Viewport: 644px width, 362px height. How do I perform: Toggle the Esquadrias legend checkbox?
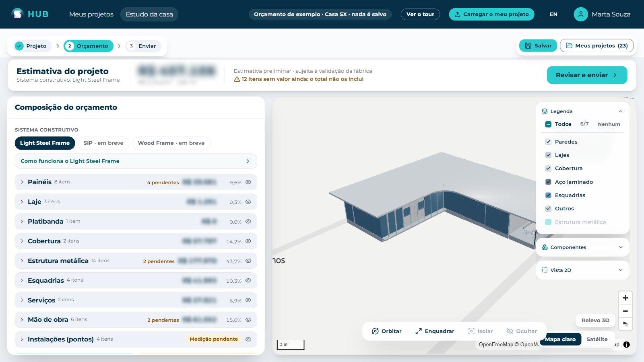coord(548,195)
